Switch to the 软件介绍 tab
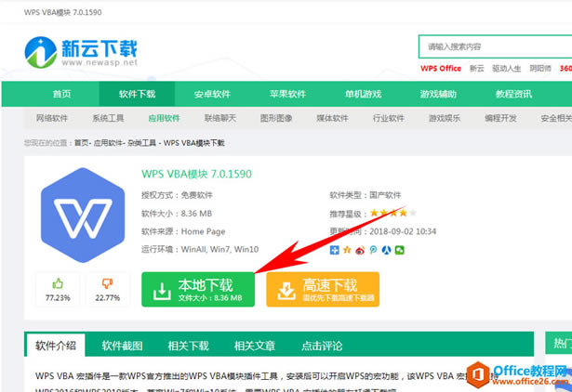This screenshot has height=392, width=572. 56,346
